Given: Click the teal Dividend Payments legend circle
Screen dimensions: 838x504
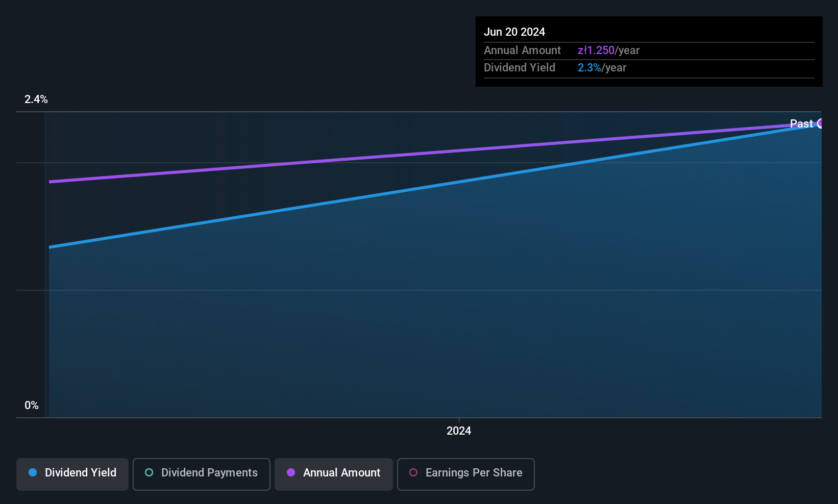Looking at the screenshot, I should (x=149, y=472).
